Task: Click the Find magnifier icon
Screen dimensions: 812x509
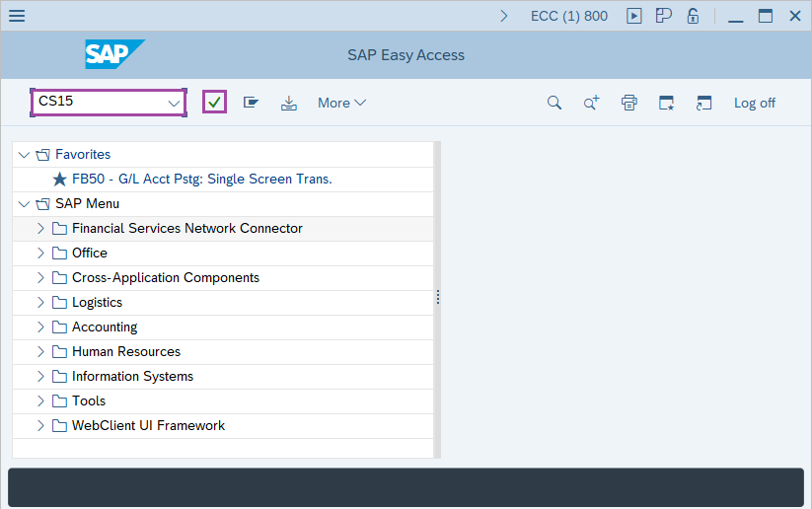Action: click(554, 103)
